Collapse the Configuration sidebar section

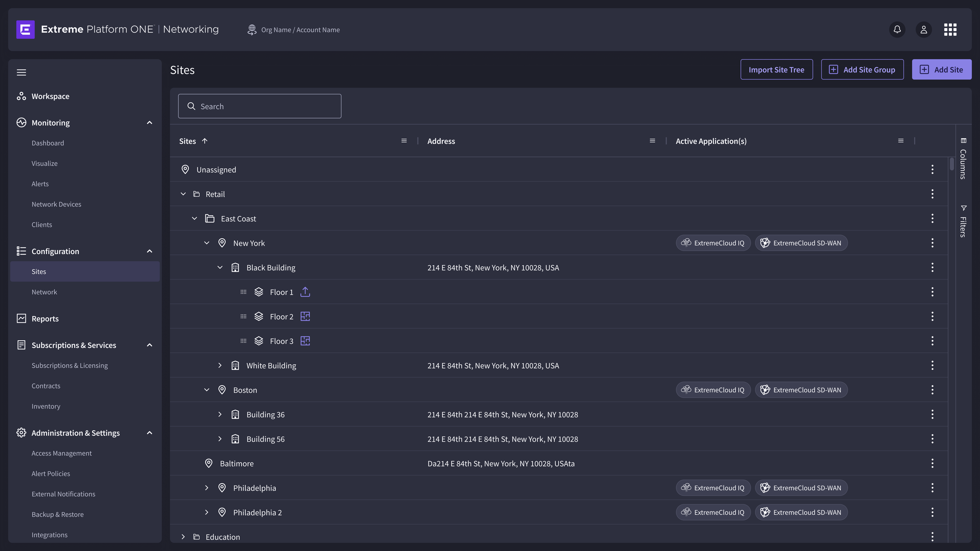click(150, 251)
